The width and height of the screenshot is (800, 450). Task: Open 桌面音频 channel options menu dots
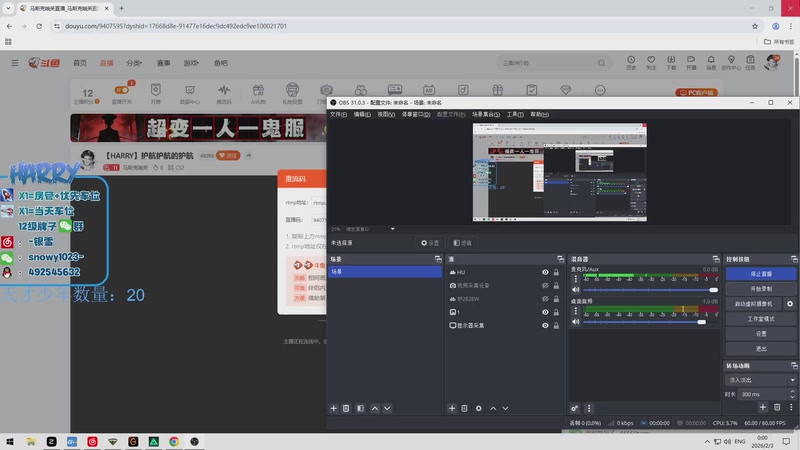pos(576,311)
